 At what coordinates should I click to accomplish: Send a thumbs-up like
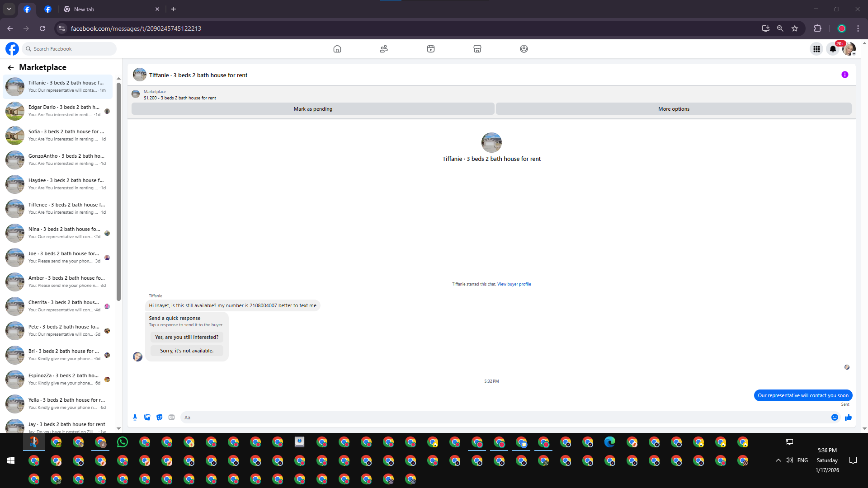(x=848, y=418)
